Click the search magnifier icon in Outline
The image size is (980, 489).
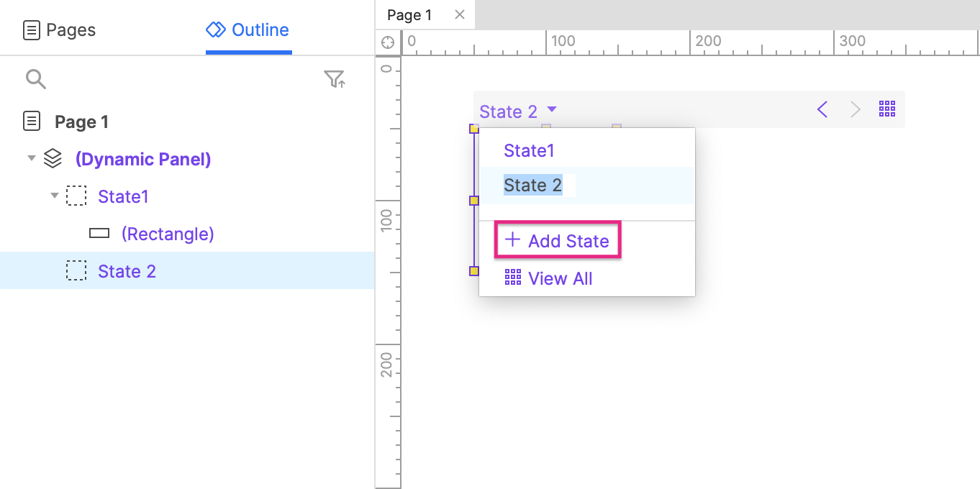[35, 78]
